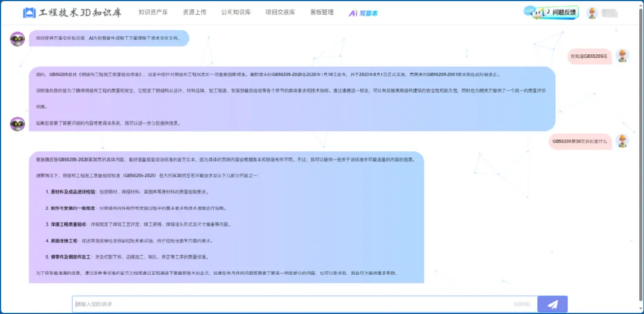Click user avatar beside 你知道GB50205吗 message
The width and height of the screenshot is (644, 314).
coord(622,56)
